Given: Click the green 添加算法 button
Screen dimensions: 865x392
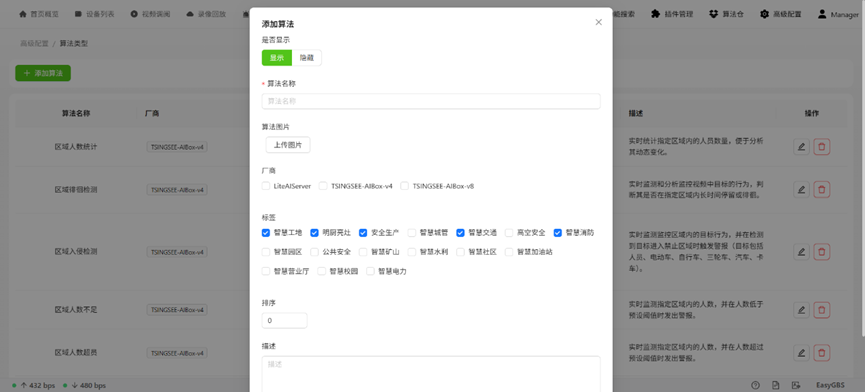Looking at the screenshot, I should (43, 73).
